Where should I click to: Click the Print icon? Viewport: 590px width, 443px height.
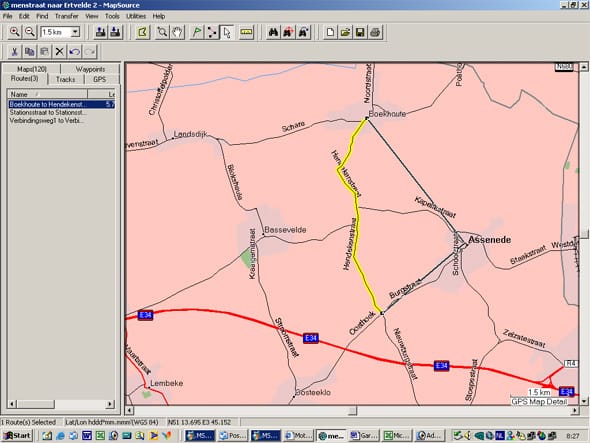click(375, 32)
